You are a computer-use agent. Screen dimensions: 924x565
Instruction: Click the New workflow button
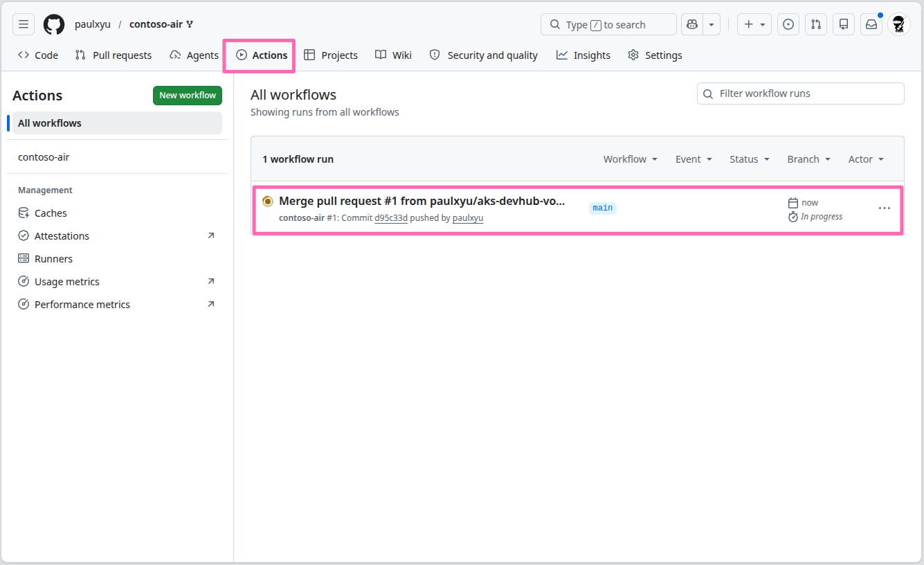pyautogui.click(x=188, y=96)
